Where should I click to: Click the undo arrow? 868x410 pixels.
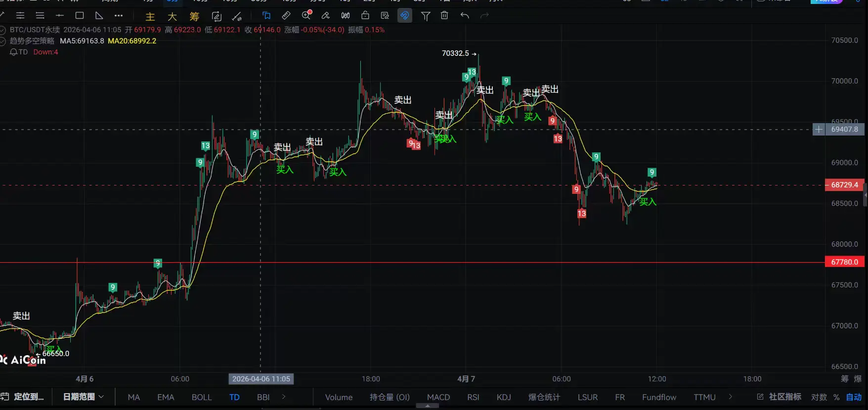(465, 16)
